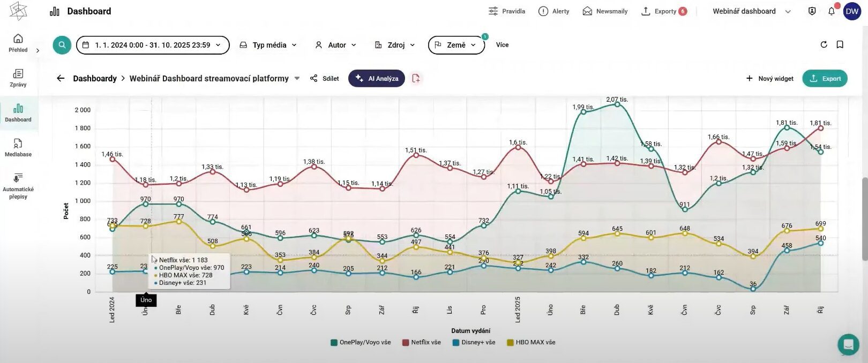The width and height of the screenshot is (868, 363).
Task: Click the refresh icon in filter bar
Action: [824, 44]
